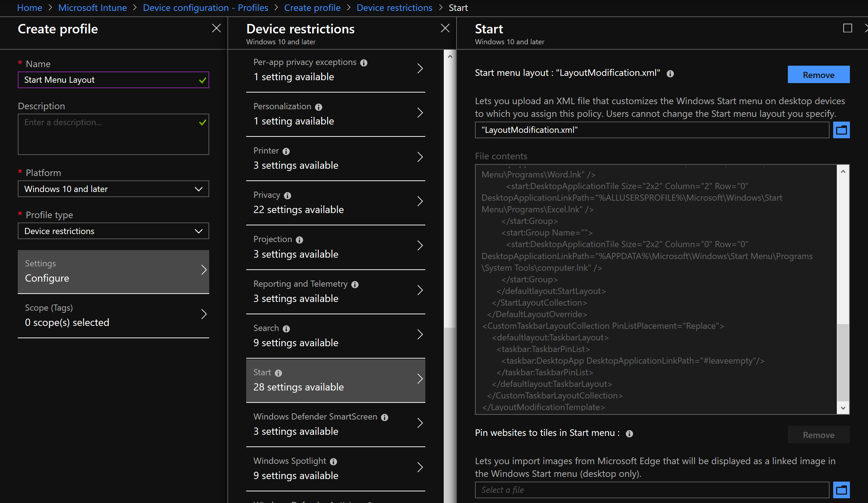The height and width of the screenshot is (503, 868).
Task: Click the Select a file input
Action: click(652, 490)
